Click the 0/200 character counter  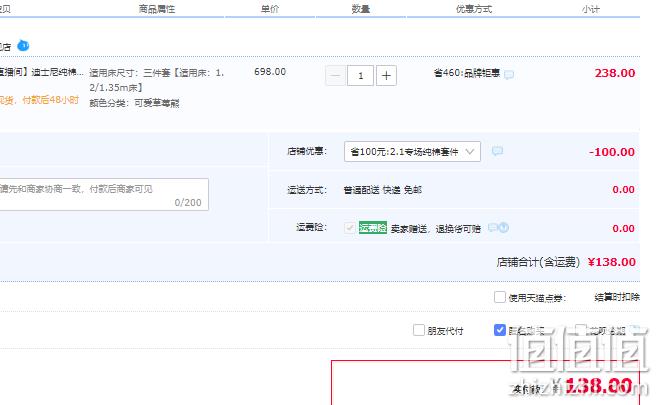[x=188, y=203]
